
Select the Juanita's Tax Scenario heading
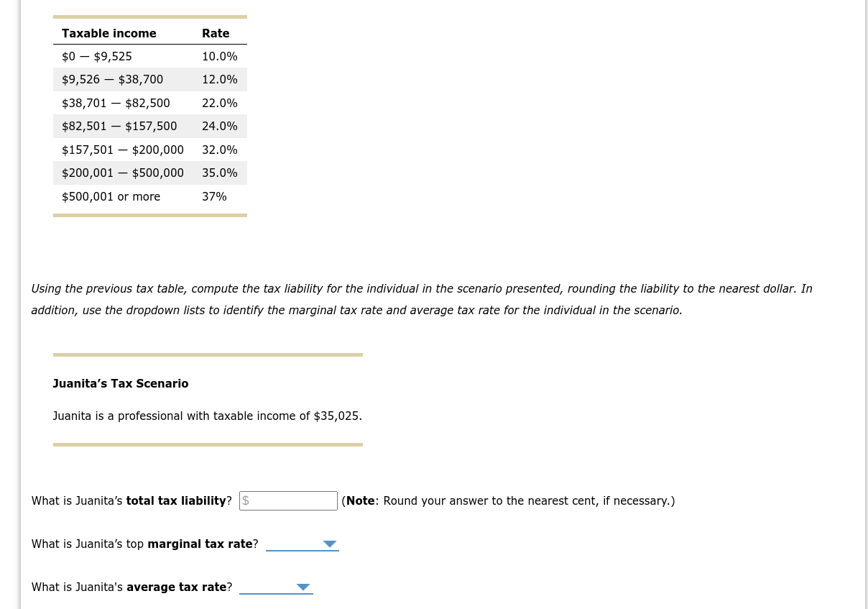(x=120, y=383)
